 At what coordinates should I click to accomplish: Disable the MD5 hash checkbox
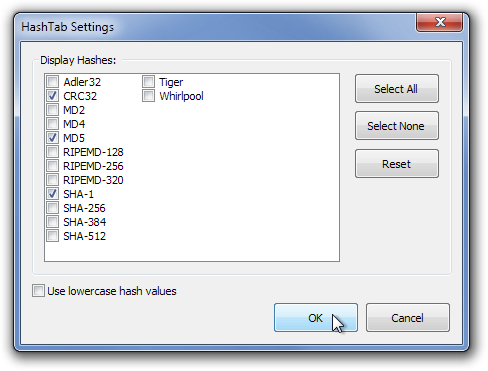(x=52, y=138)
